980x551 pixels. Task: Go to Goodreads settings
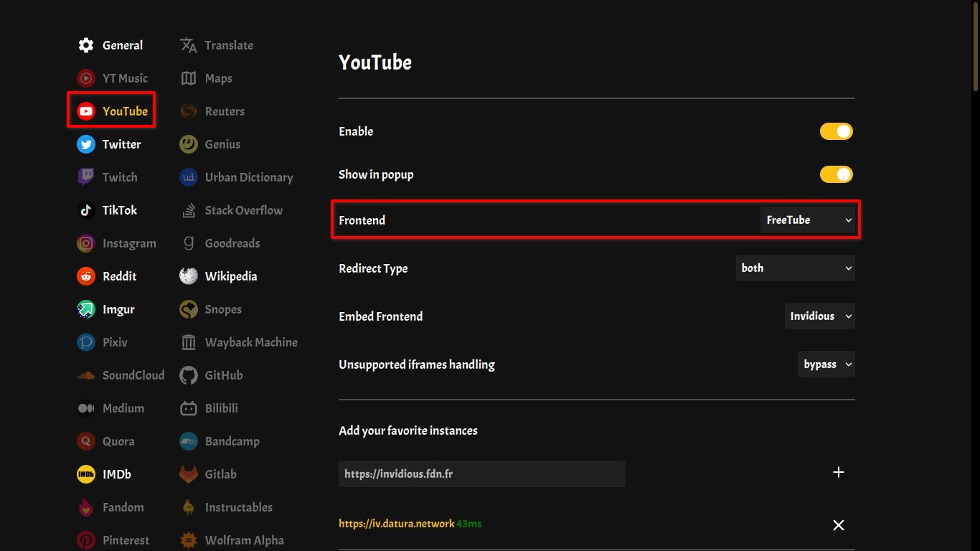pos(220,243)
